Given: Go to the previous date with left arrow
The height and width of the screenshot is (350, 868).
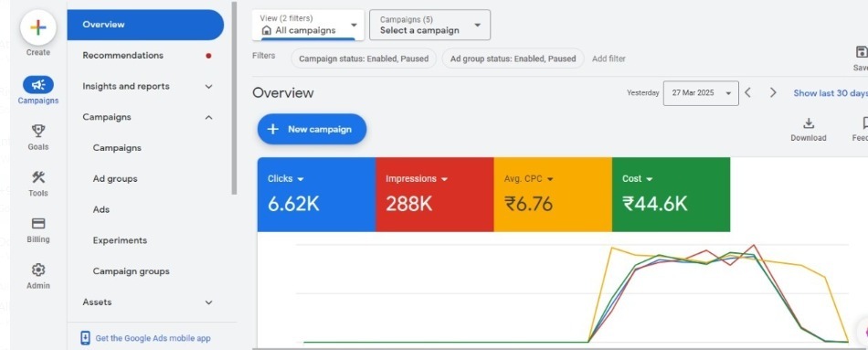Looking at the screenshot, I should click(748, 92).
